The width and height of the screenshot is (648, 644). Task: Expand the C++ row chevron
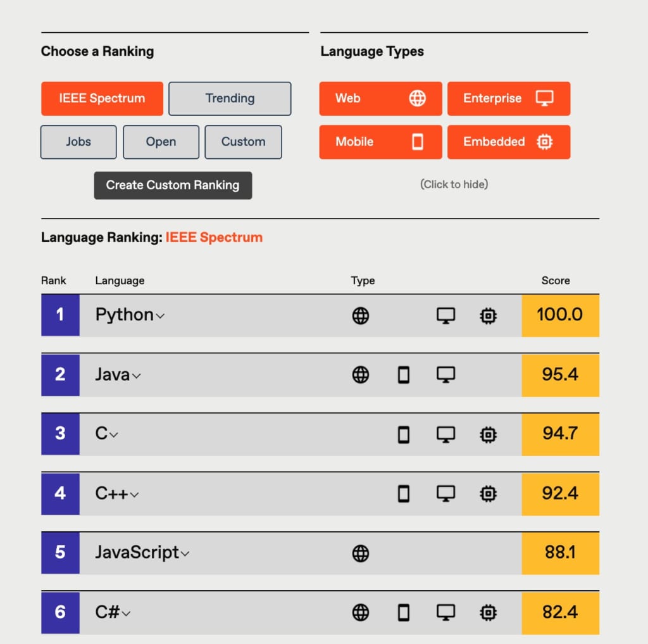[x=134, y=495]
